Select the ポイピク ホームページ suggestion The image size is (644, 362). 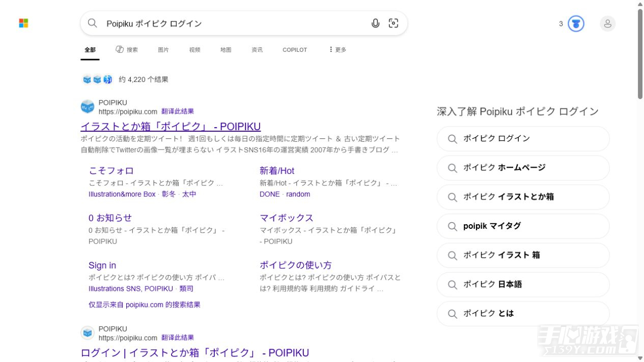(x=523, y=168)
